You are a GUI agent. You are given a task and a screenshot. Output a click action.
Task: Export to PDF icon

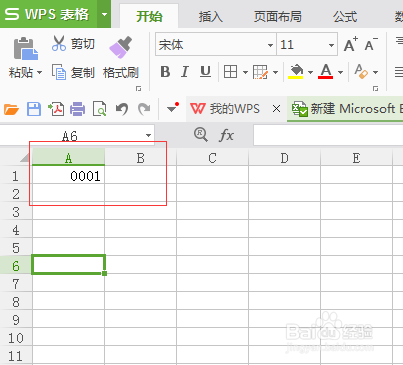[x=56, y=109]
